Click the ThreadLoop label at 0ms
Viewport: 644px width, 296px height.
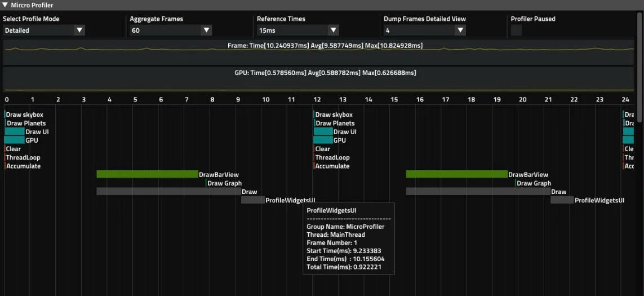(23, 157)
